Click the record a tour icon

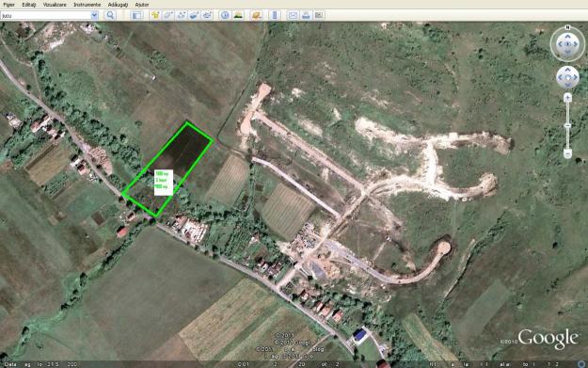click(207, 15)
